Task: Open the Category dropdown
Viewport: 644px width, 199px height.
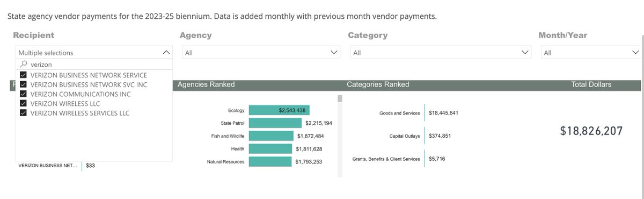Action: tap(441, 53)
